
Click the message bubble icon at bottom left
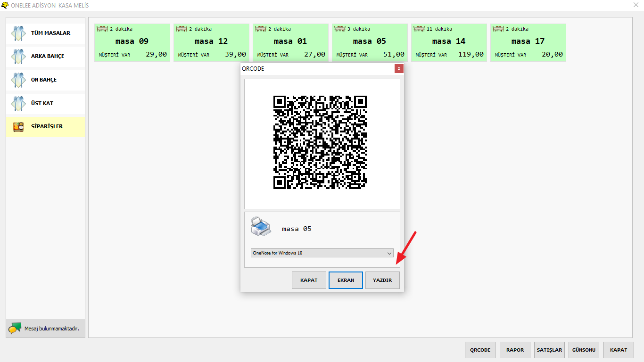pyautogui.click(x=15, y=328)
